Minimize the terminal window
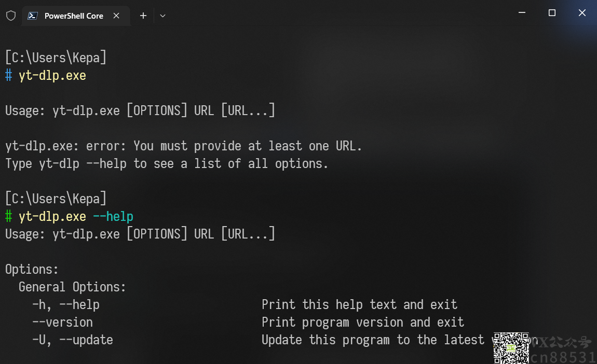The image size is (597, 364). (x=522, y=12)
